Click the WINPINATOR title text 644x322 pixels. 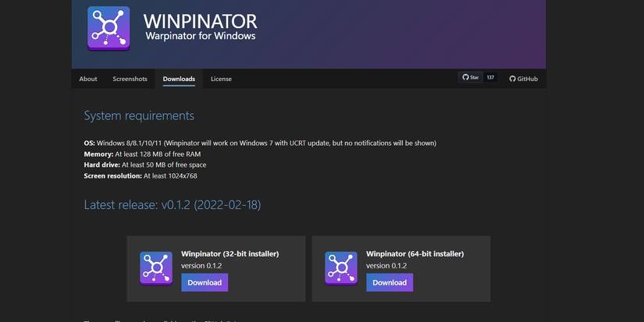(x=200, y=21)
